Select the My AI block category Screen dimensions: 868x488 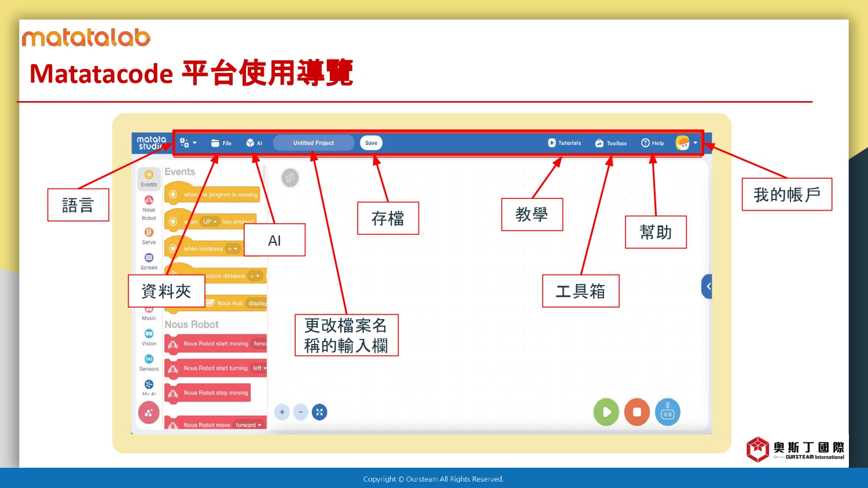[149, 387]
